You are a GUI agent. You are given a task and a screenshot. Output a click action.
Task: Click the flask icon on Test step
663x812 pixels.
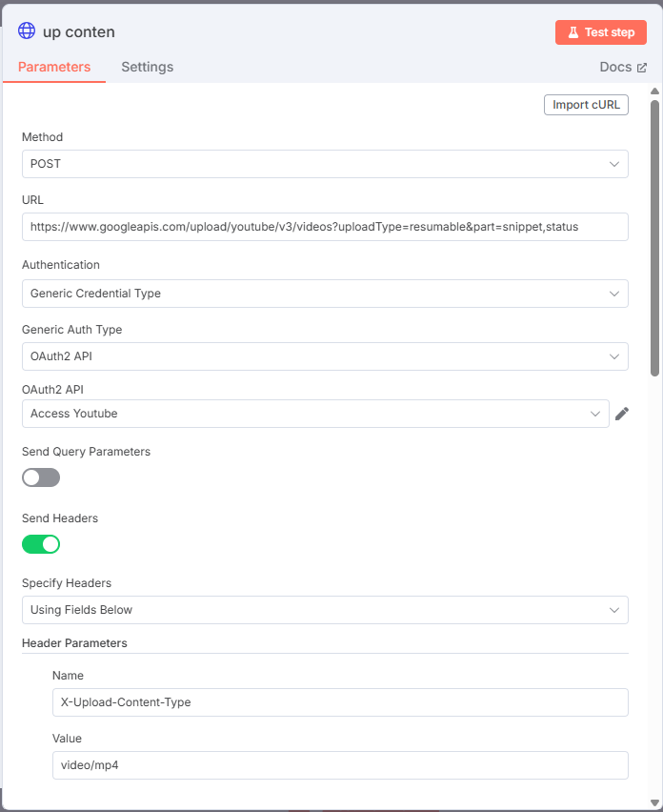[573, 32]
